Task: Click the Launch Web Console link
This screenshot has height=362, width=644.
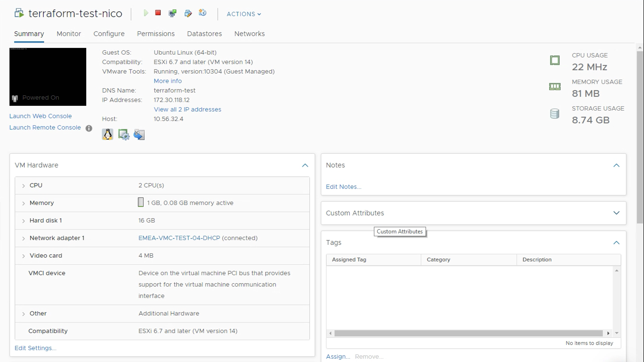Action: [x=41, y=116]
